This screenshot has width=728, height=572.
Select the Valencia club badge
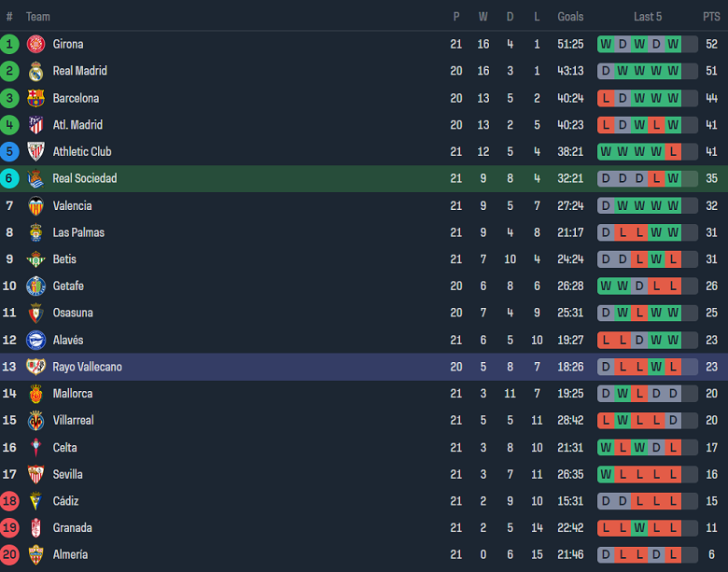35,205
